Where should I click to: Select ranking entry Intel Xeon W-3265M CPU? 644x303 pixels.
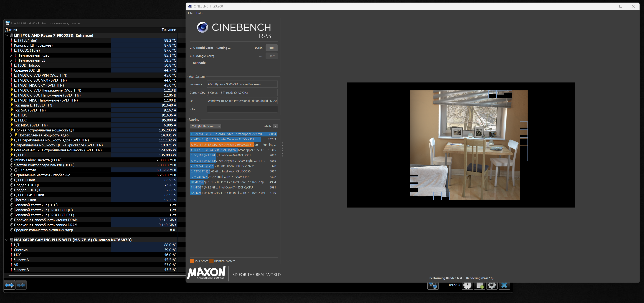click(233, 139)
